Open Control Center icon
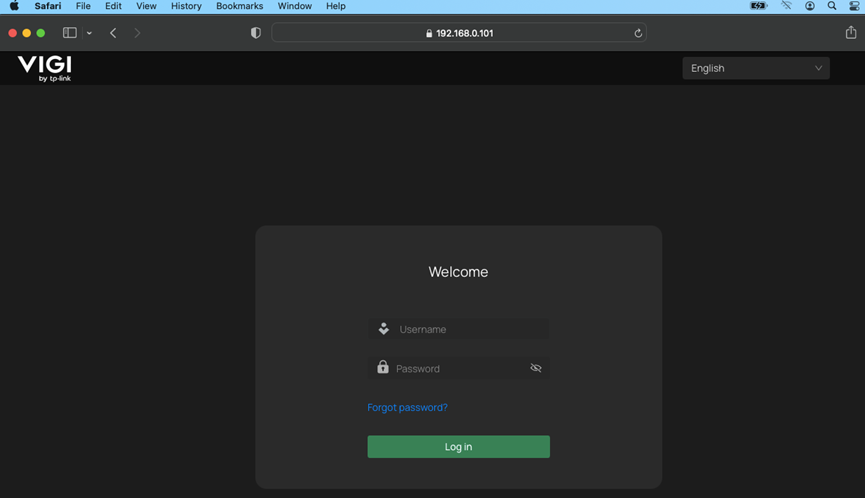The image size is (865, 498). pos(854,6)
